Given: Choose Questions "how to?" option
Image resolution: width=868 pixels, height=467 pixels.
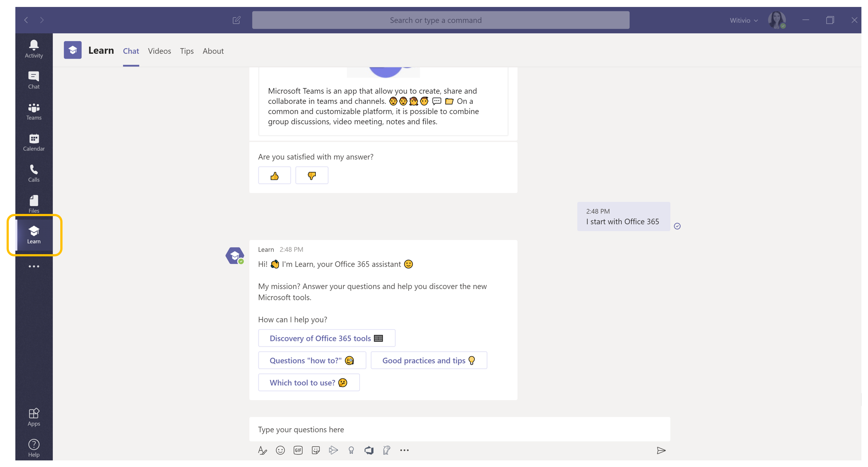Looking at the screenshot, I should 312,361.
